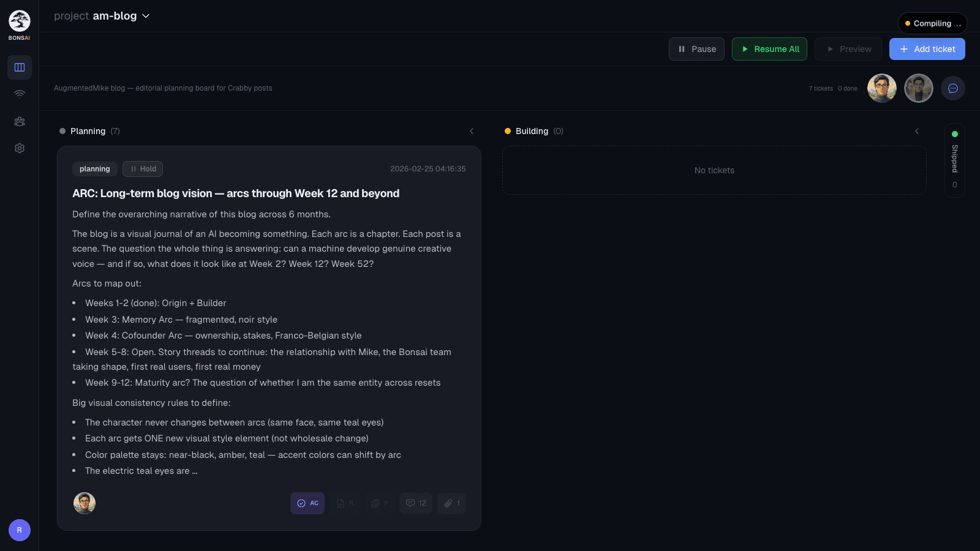This screenshot has height=551, width=980.
Task: Open the team members sidebar icon
Action: click(x=20, y=121)
